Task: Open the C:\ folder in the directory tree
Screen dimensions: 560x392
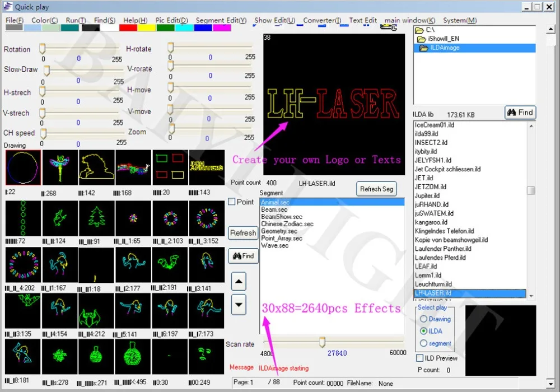Action: (x=430, y=30)
